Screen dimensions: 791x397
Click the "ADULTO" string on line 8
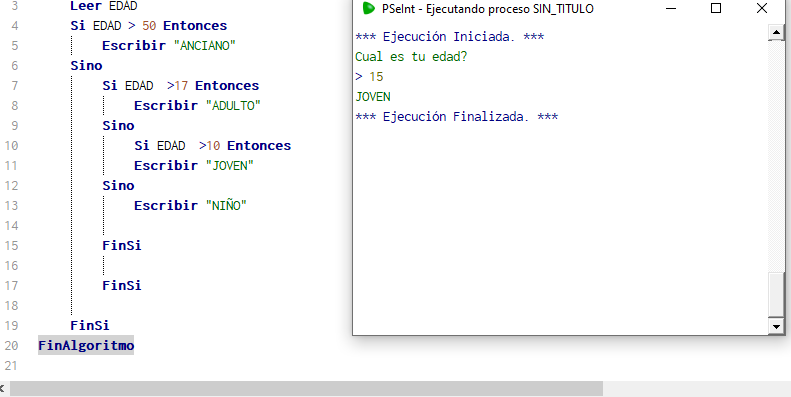pyautogui.click(x=233, y=105)
